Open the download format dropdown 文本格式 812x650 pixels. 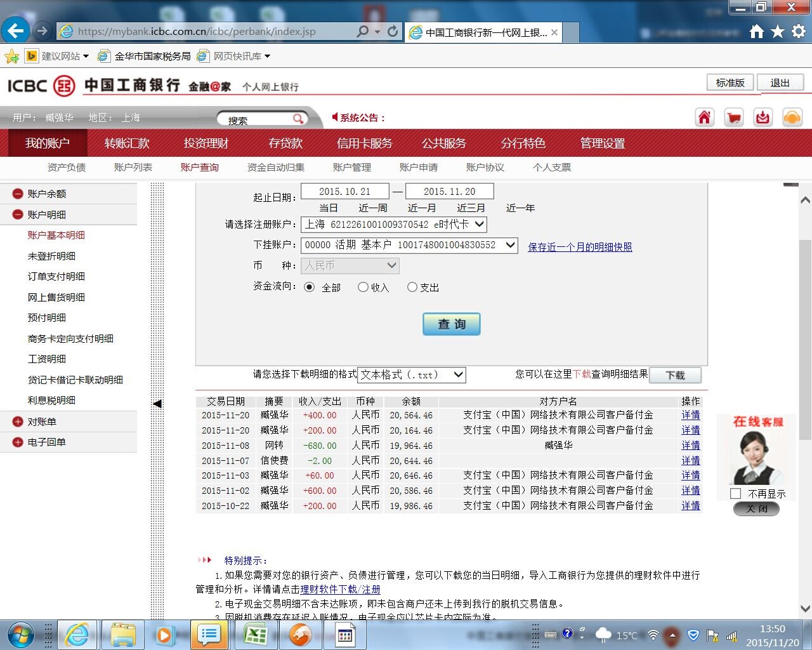(412, 375)
